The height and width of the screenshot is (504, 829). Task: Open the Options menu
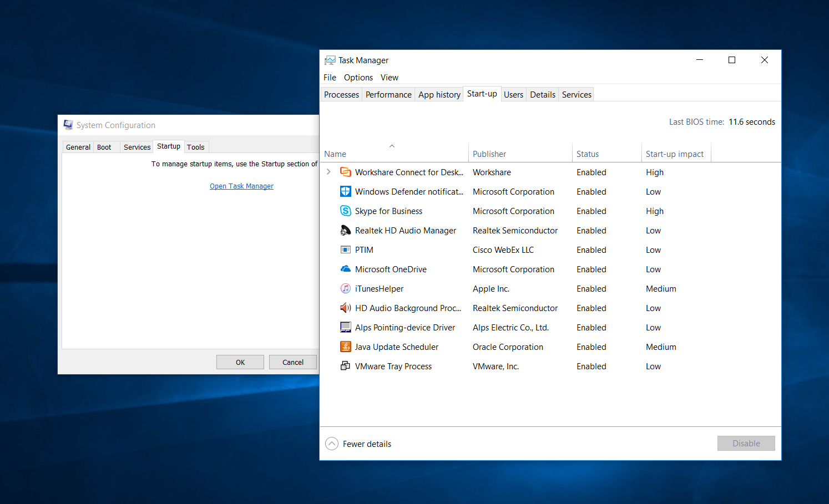click(358, 78)
